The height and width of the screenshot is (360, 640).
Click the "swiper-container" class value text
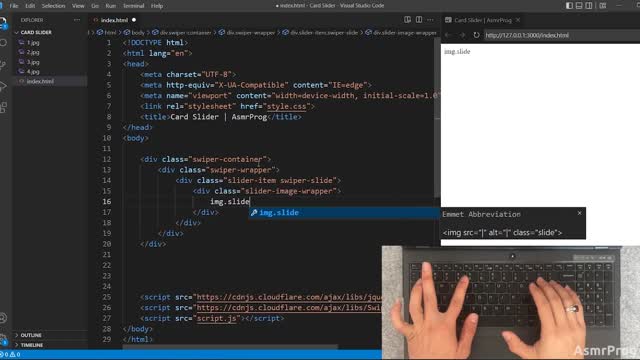(227, 159)
